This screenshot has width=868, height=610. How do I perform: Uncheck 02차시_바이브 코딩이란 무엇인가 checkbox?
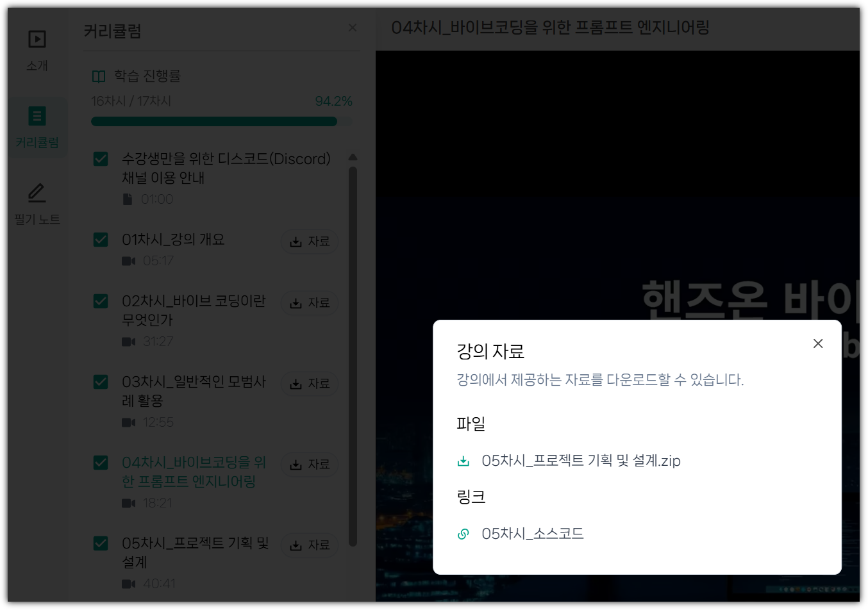tap(101, 301)
